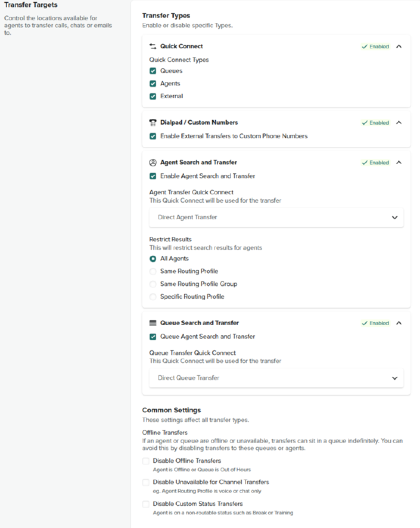Check Disable Custom Status Transfers
Screen dimensions: 420x528
point(146,504)
